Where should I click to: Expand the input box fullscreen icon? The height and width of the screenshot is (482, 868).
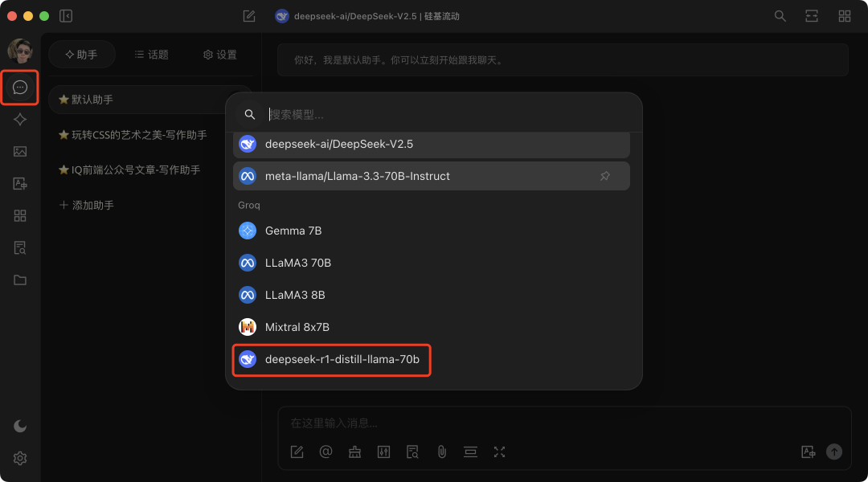pos(499,452)
